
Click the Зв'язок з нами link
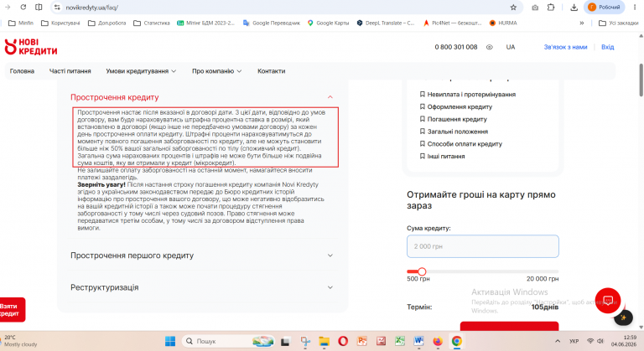565,47
